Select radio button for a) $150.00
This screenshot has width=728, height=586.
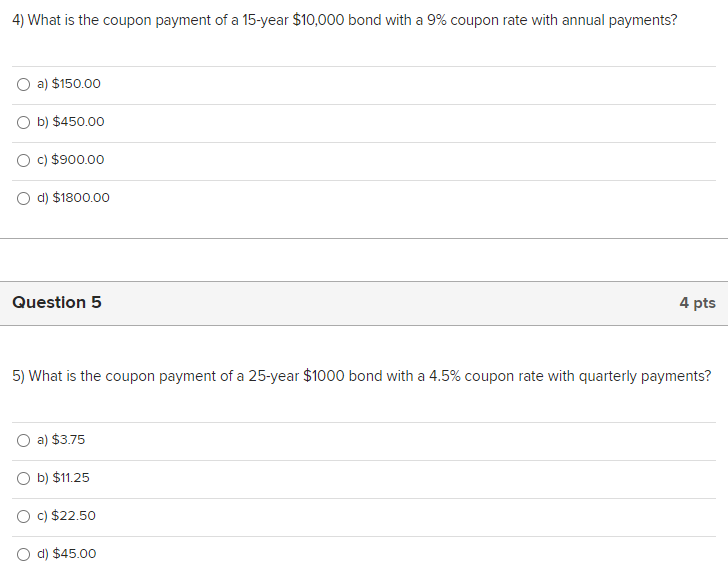[x=23, y=84]
